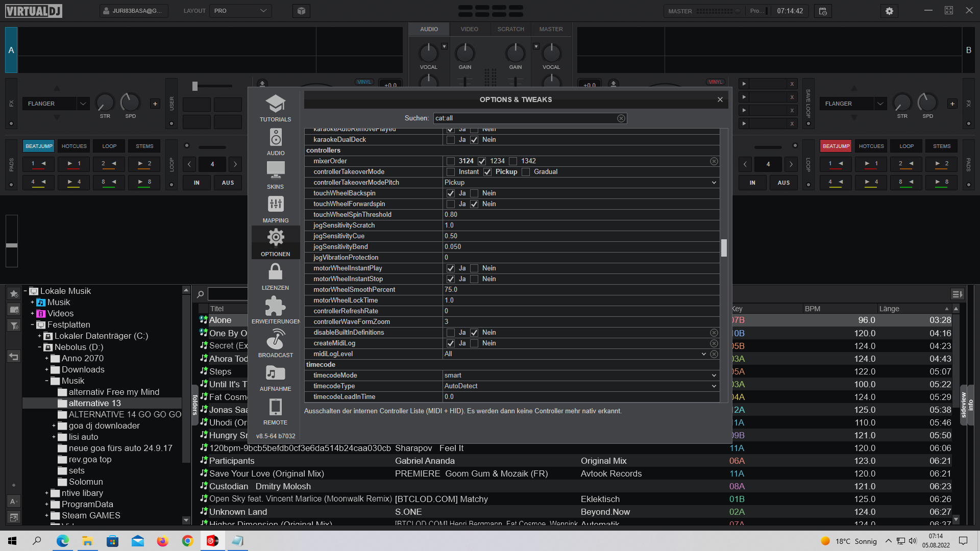Viewport: 980px width, 551px height.
Task: Switch to the AUDIO mixer tab
Action: point(429,29)
